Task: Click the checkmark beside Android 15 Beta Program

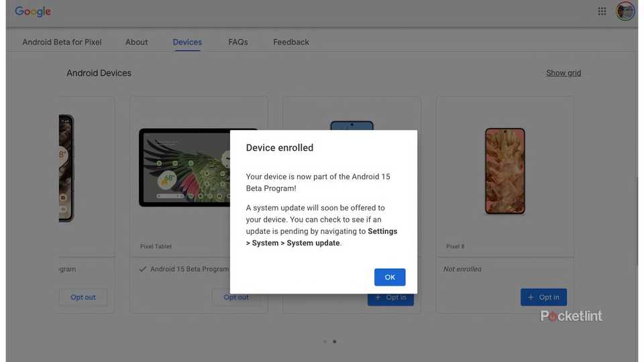Action: pos(142,269)
